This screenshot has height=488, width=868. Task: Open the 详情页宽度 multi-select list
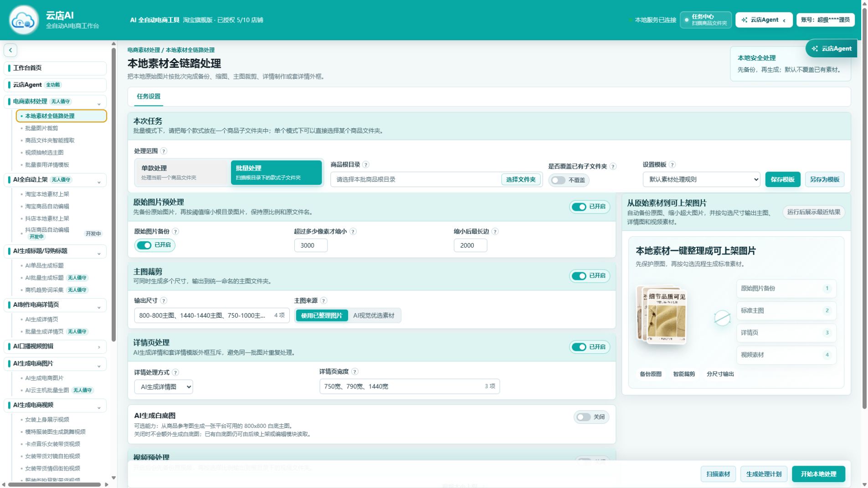point(410,386)
